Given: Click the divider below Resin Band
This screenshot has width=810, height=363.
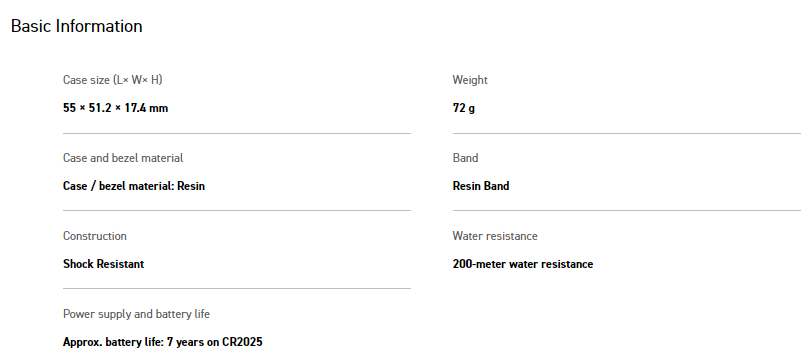Looking at the screenshot, I should [x=627, y=210].
